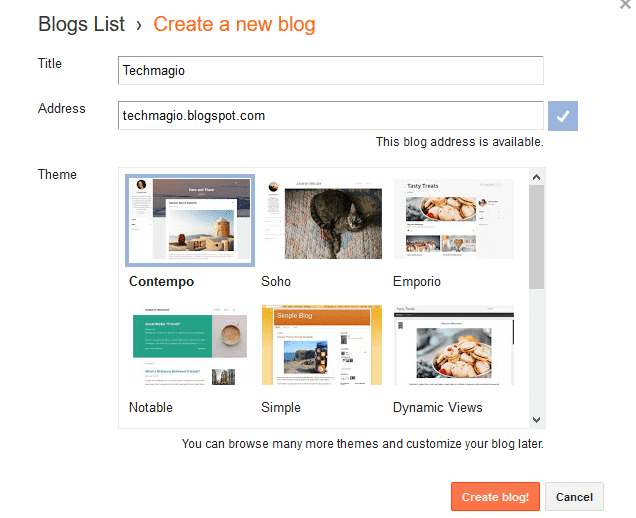Viewport: 636px width, 518px height.
Task: Click the Cancel button
Action: (x=574, y=497)
